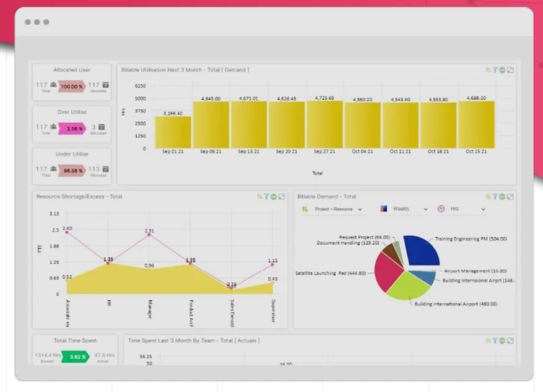
Task: Maximize the Billable Utilisation chart panel
Action: point(510,70)
